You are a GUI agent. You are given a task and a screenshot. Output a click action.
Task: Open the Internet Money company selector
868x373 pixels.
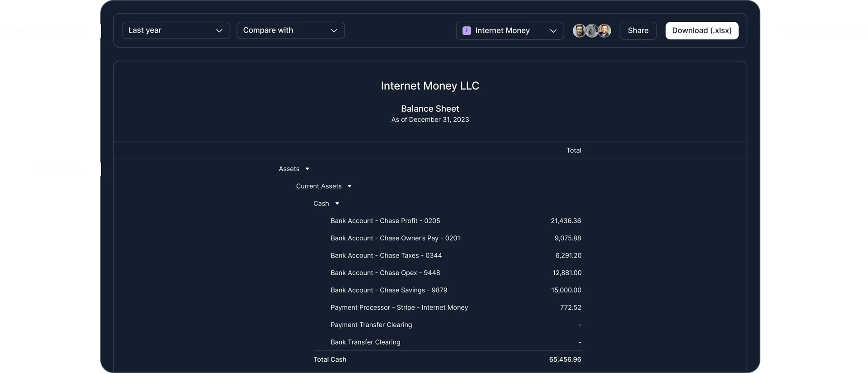click(x=510, y=31)
